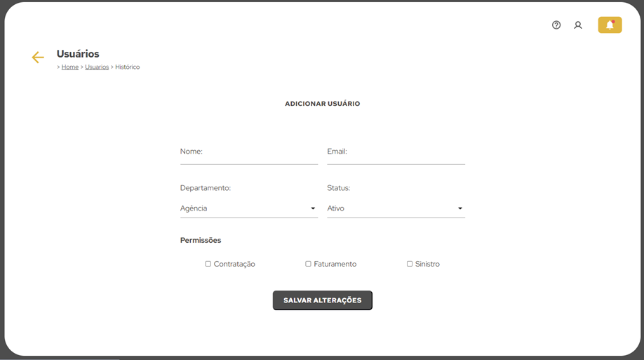This screenshot has width=644, height=360.
Task: Open the Agência department selector
Action: point(249,208)
